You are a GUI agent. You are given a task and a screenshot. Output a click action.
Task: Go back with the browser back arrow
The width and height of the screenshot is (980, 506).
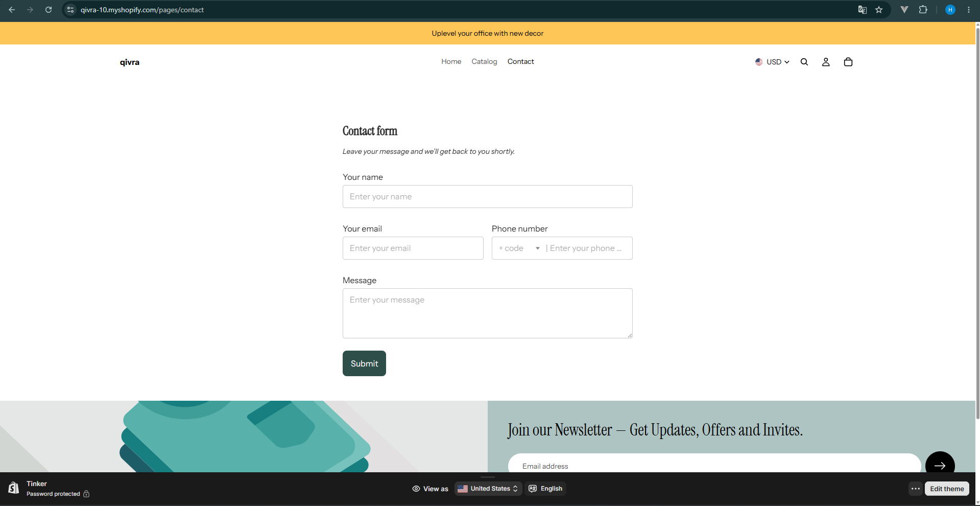[12, 10]
